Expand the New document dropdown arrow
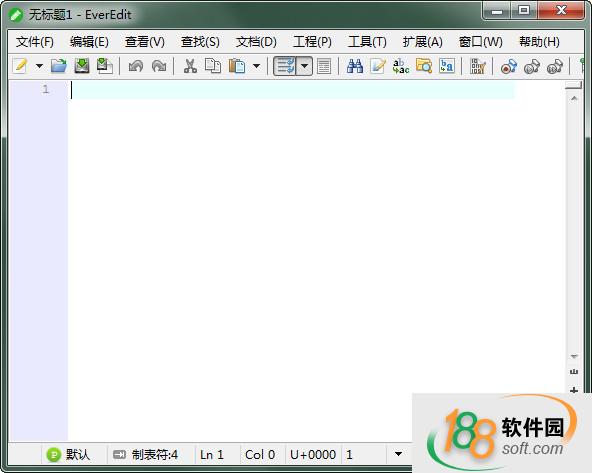The image size is (592, 473). pos(39,66)
